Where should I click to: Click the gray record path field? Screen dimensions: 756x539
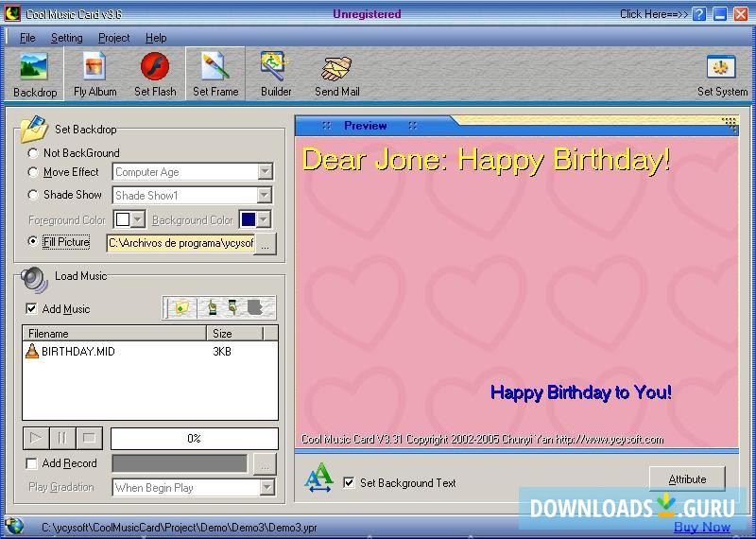[180, 463]
